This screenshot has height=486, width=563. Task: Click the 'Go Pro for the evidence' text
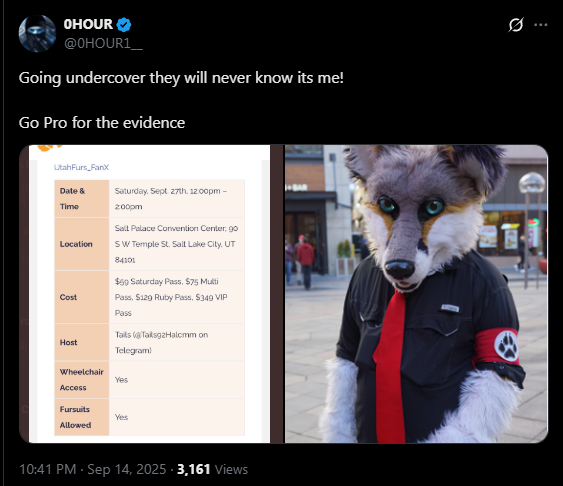(x=102, y=123)
